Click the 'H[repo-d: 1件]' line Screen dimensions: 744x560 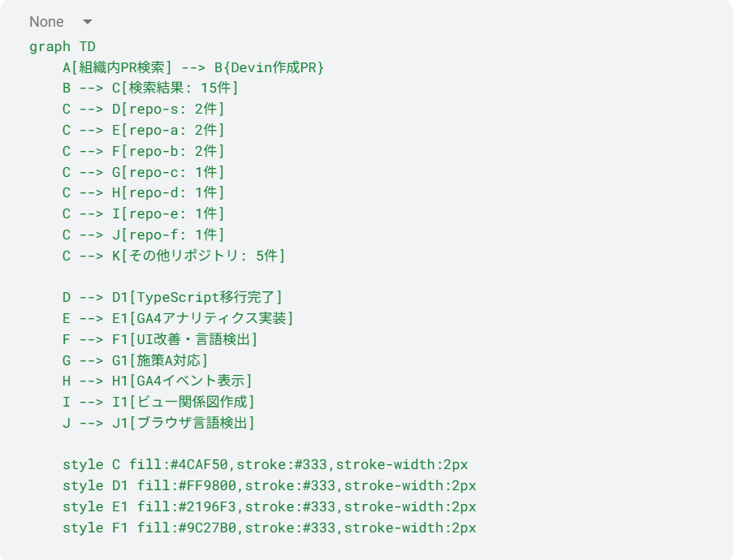[x=143, y=192]
